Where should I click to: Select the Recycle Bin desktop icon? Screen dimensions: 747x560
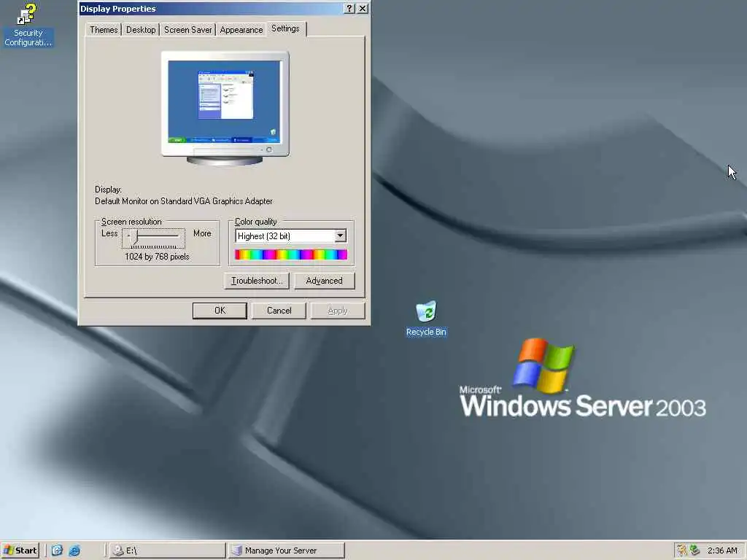pos(426,318)
